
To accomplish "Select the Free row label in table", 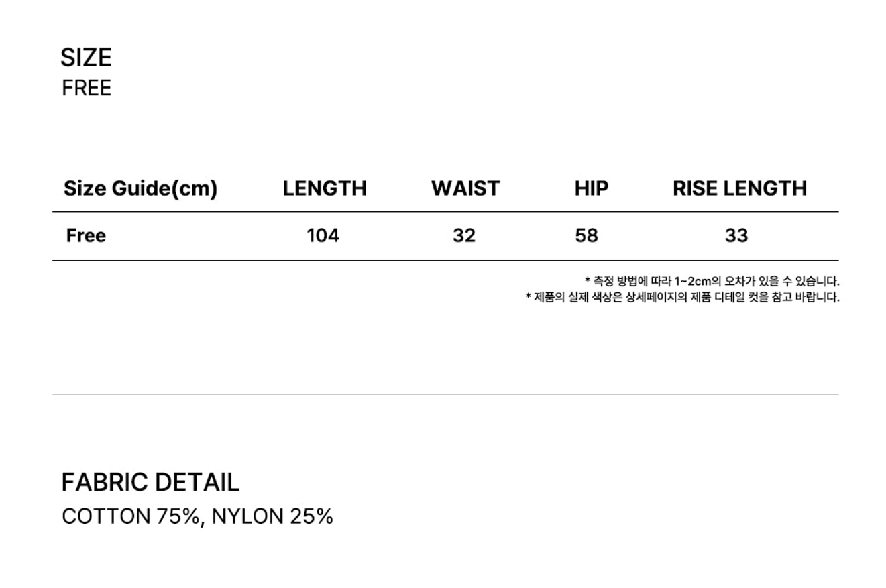I will point(86,236).
